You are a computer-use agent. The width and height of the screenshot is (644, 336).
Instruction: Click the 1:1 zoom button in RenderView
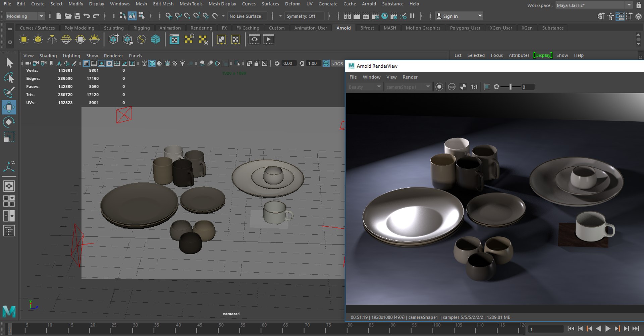click(x=474, y=87)
